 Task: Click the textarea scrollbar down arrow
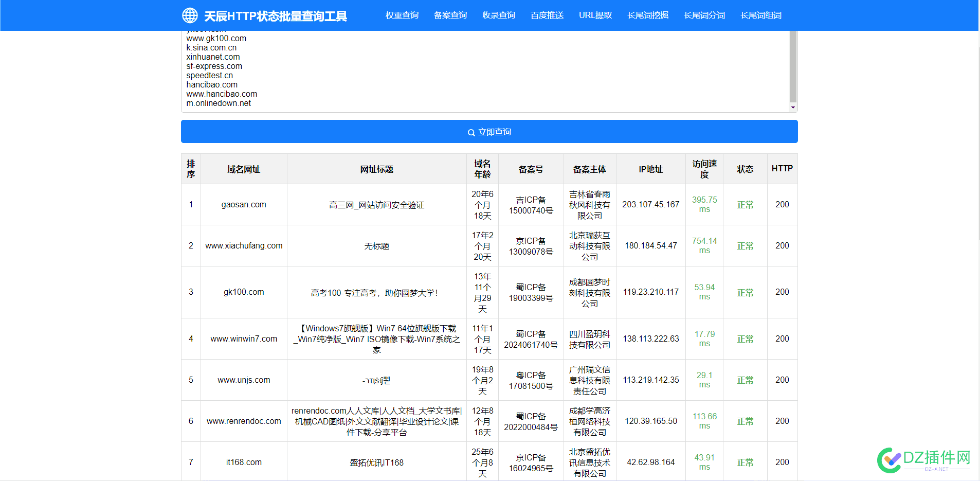click(793, 108)
